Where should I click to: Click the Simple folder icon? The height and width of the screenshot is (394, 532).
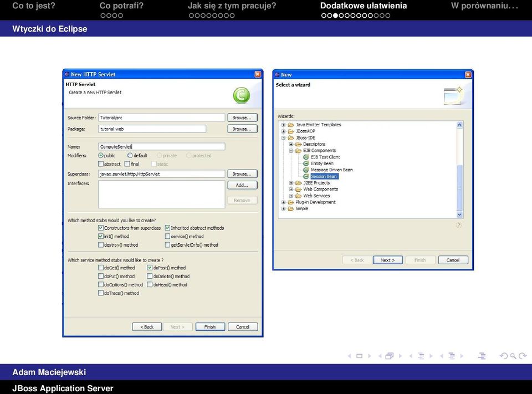[291, 209]
